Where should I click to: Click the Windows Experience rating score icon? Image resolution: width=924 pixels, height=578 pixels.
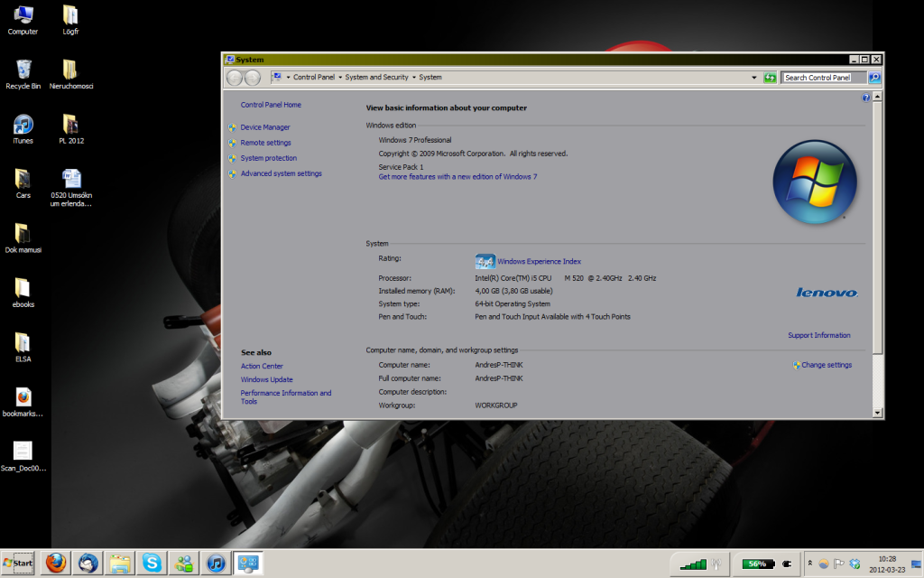485,261
